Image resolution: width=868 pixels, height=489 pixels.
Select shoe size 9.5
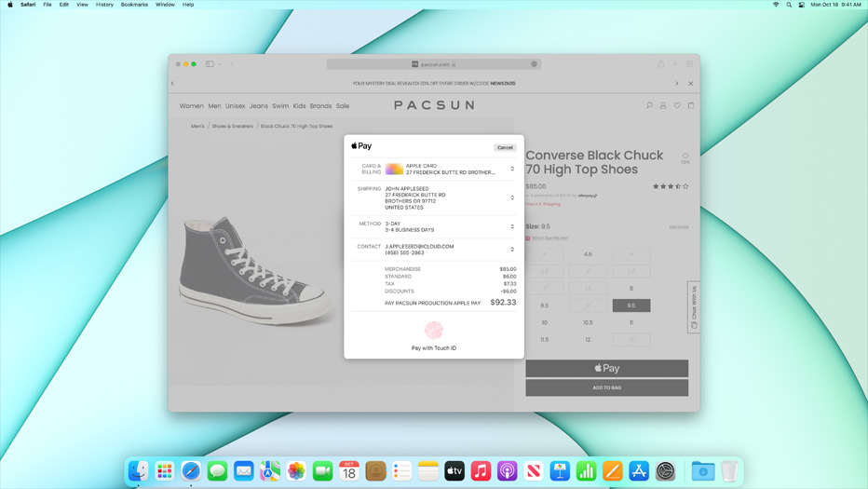tap(631, 306)
